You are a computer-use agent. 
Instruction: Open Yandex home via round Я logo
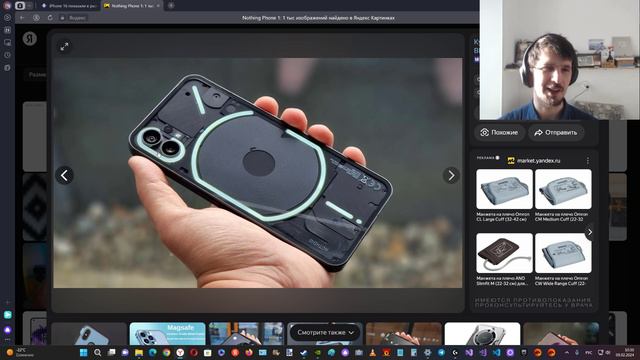pyautogui.click(x=30, y=38)
